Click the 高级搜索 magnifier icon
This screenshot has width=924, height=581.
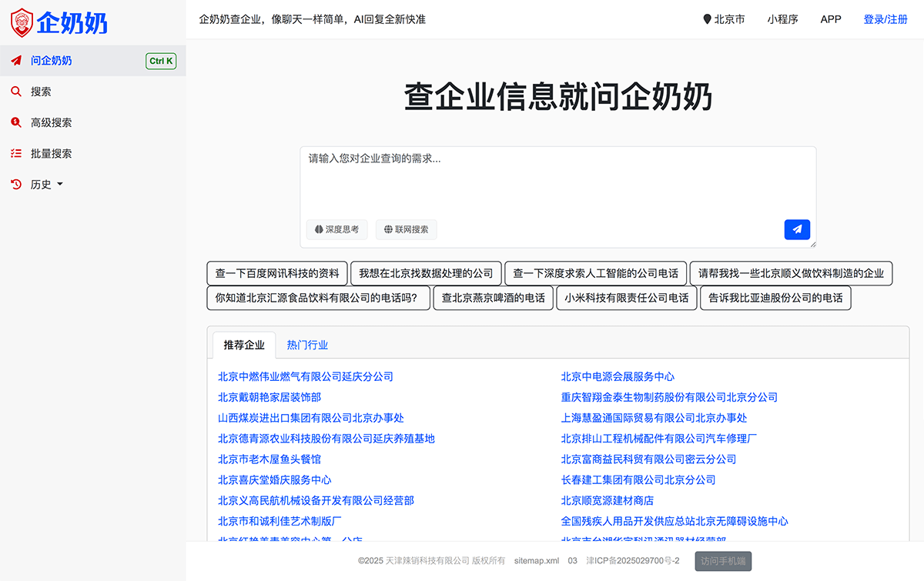17,122
